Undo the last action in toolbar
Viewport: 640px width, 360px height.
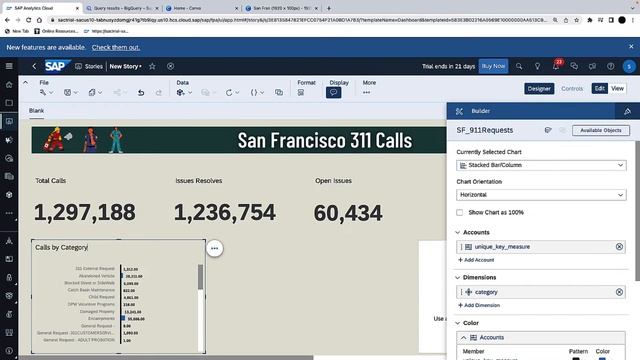coord(141,93)
